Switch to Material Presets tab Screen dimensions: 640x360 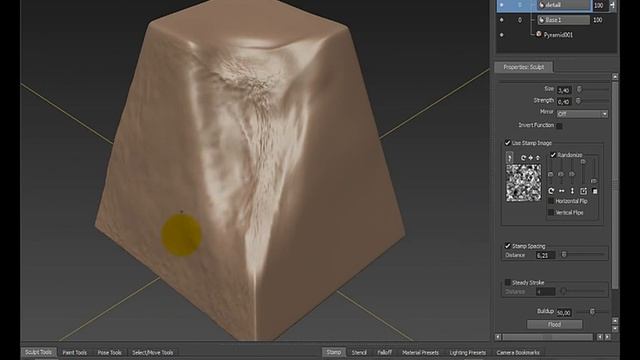[420, 352]
